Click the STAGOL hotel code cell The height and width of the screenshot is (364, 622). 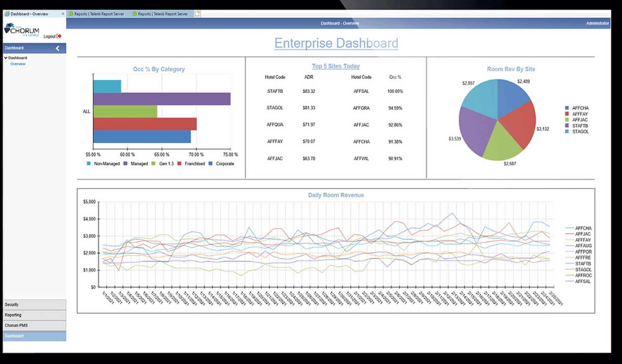275,108
